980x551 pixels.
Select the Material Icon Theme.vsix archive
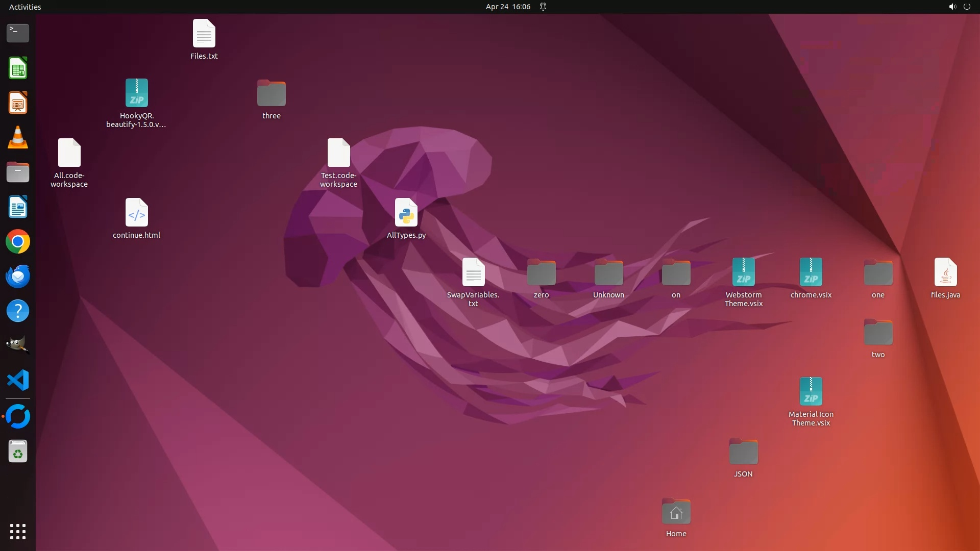pos(811,392)
